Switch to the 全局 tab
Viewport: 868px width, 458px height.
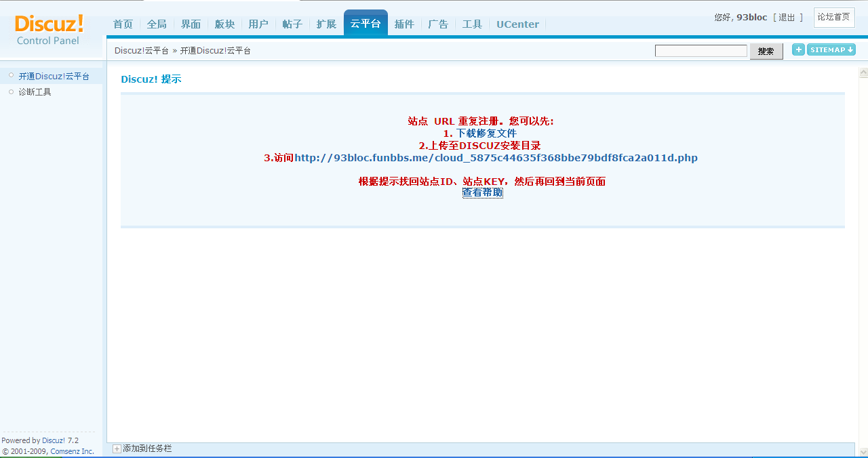click(x=157, y=24)
